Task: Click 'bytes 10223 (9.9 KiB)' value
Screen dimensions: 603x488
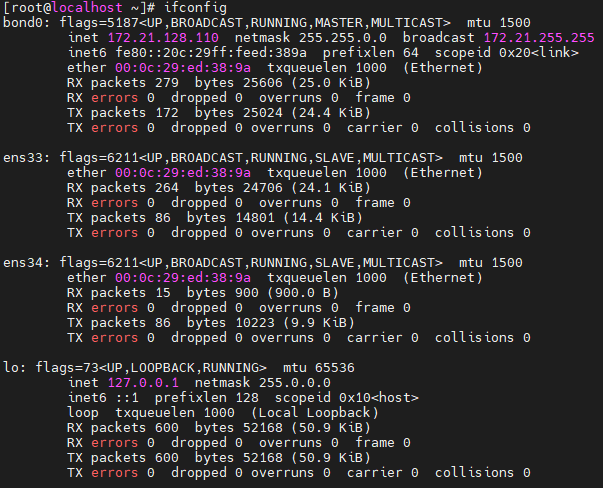Action: point(271,323)
